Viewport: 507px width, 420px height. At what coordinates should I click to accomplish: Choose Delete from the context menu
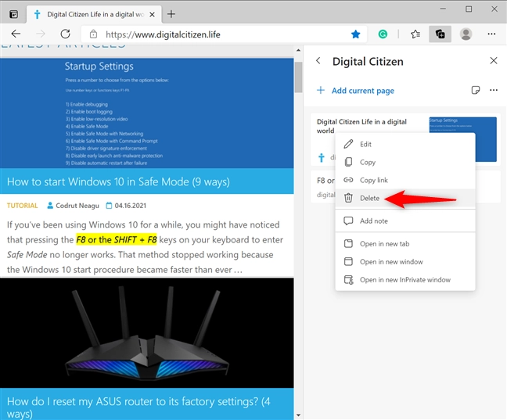point(405,198)
